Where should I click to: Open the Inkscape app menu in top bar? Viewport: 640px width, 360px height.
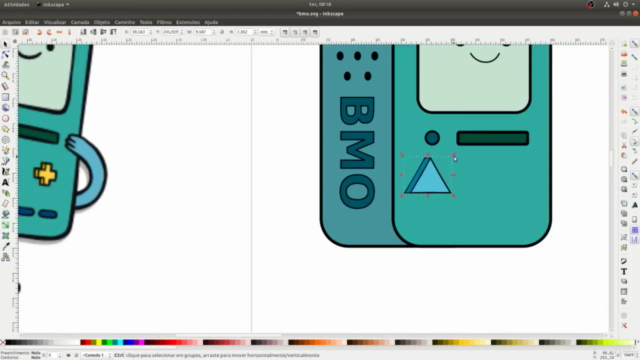53,4
